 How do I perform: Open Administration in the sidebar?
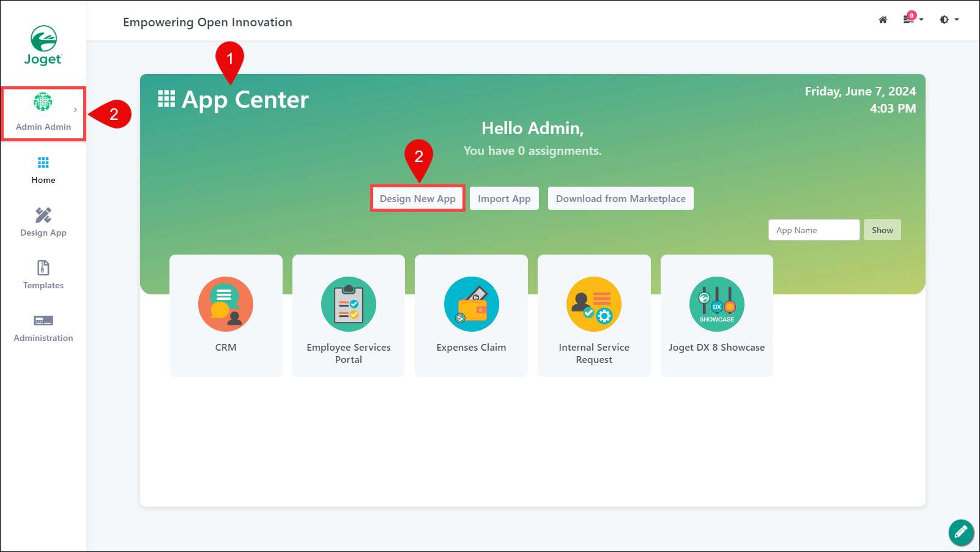(43, 328)
